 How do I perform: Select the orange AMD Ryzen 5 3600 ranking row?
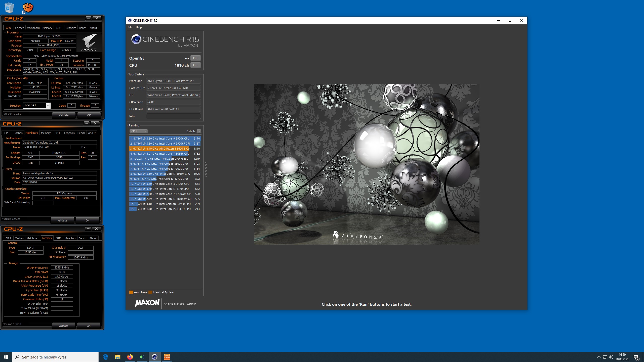(x=165, y=149)
